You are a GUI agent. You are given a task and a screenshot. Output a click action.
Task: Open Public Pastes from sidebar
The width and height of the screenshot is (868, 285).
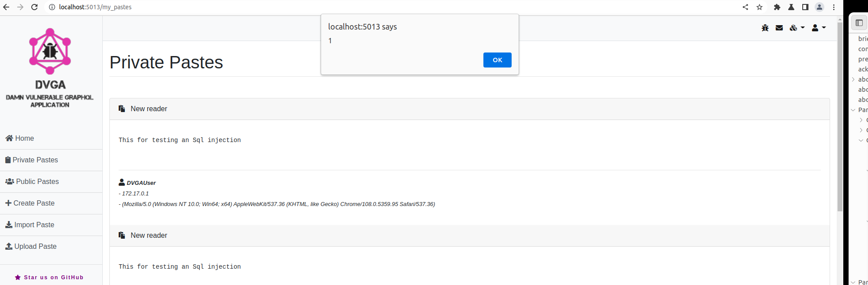click(x=32, y=182)
